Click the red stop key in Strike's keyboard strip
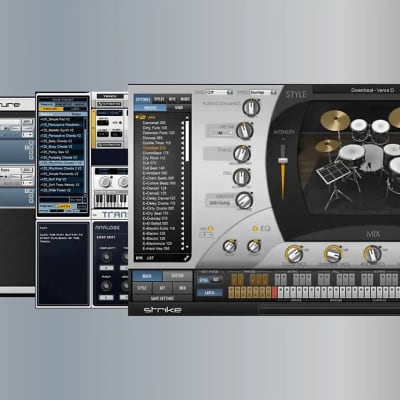The image size is (400, 400). (x=274, y=293)
